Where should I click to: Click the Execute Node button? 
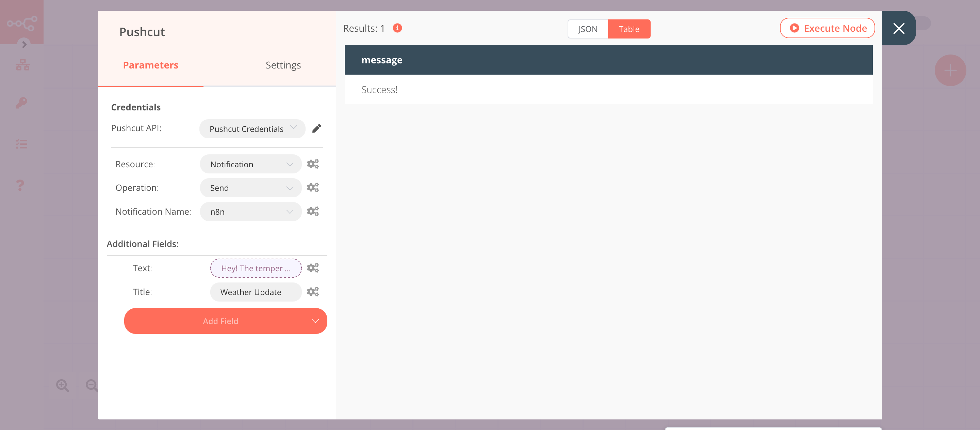tap(828, 28)
